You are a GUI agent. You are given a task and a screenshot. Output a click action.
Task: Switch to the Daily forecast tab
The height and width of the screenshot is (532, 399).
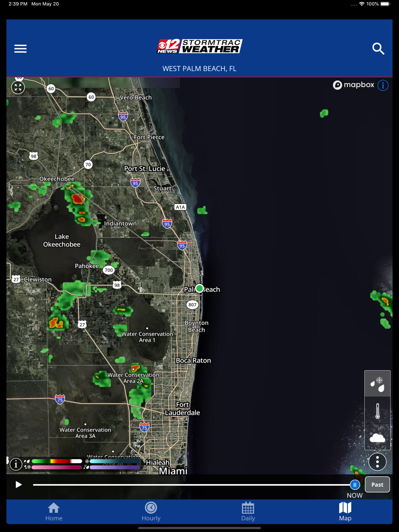pyautogui.click(x=248, y=512)
